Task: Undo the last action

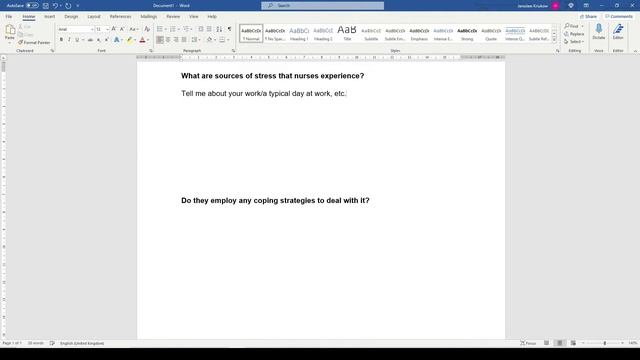Action: coord(55,6)
